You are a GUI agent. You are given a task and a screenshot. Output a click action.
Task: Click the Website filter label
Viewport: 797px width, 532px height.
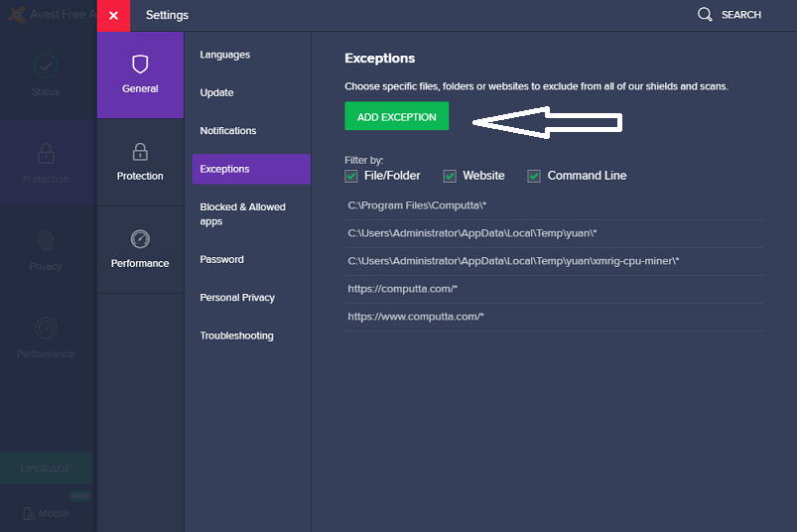pos(483,176)
